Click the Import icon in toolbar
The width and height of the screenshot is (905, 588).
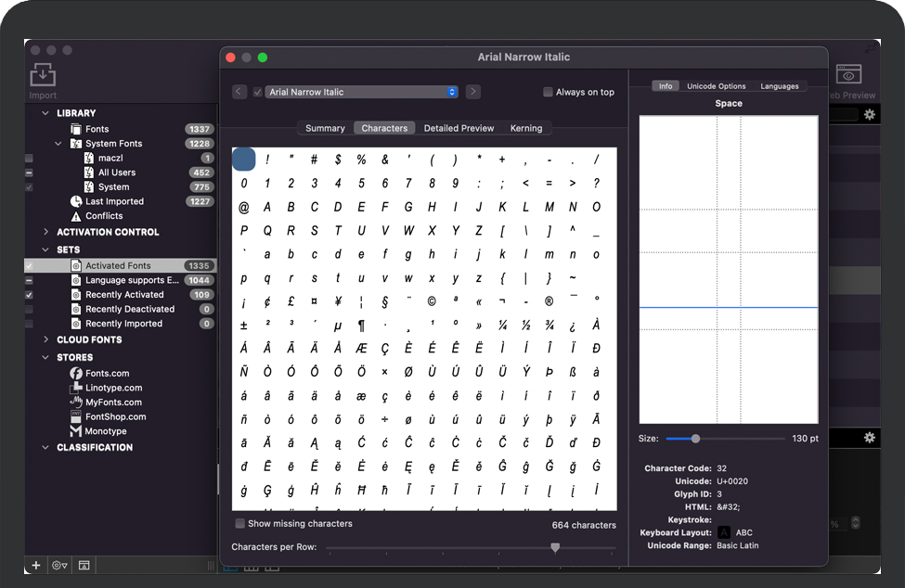click(43, 75)
